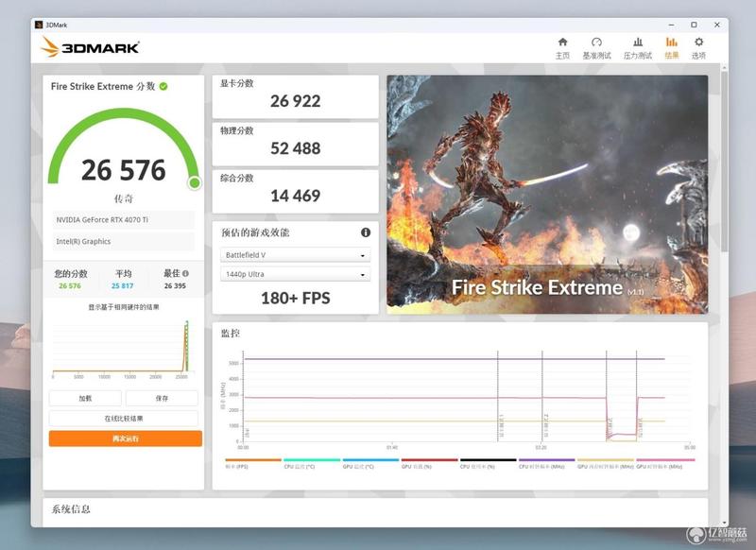Open the Battlefield V game dropdown
The image size is (756, 550).
tap(295, 254)
